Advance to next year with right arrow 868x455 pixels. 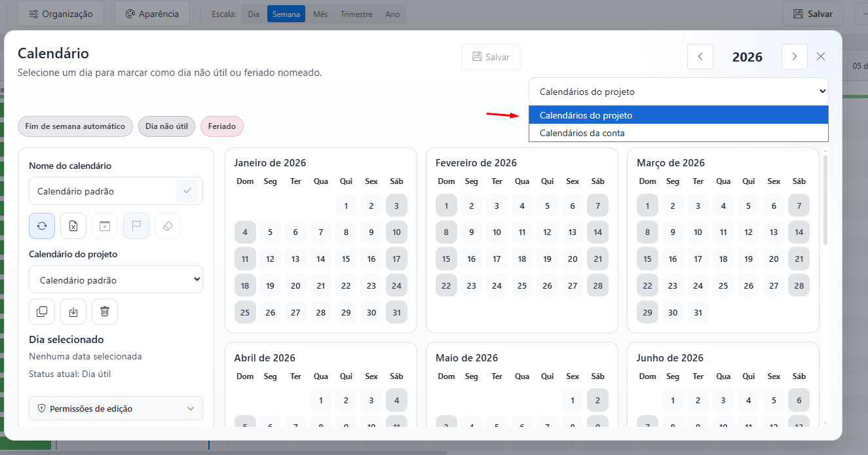794,57
